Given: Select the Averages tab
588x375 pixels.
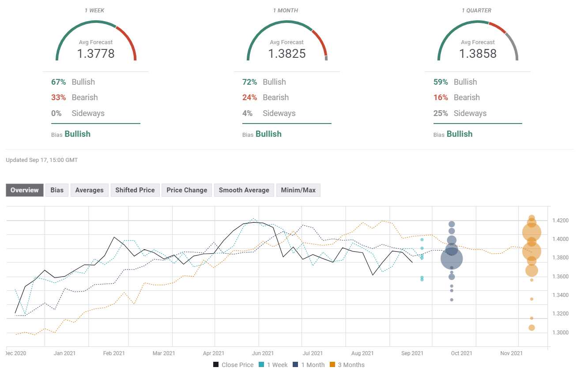Looking at the screenshot, I should tap(89, 190).
